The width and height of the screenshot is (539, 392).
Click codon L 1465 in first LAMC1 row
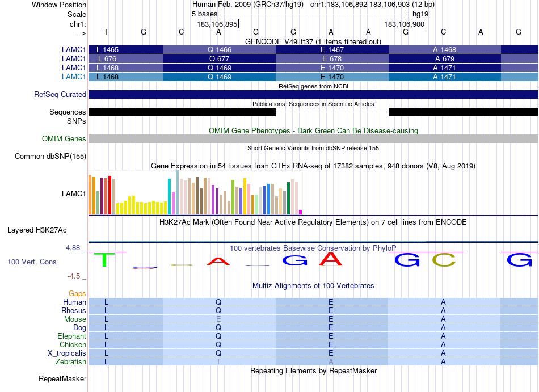pos(126,49)
